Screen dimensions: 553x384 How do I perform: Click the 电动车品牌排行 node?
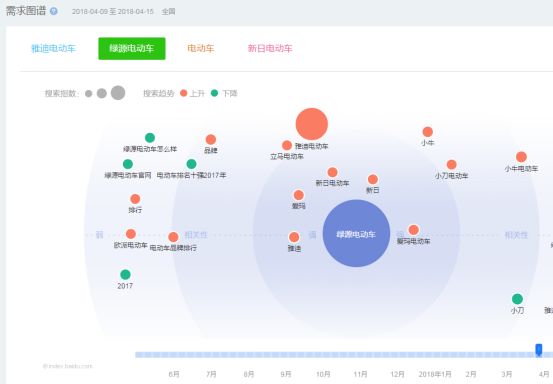coord(173,237)
